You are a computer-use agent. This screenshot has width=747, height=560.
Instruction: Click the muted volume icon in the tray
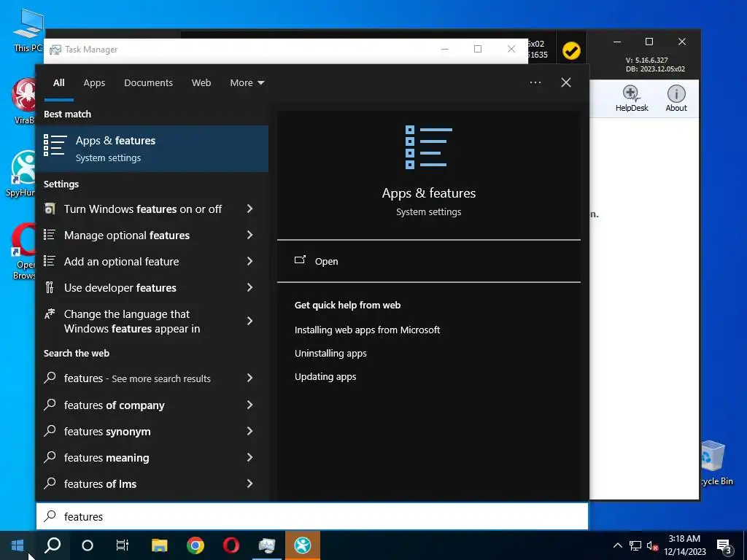pyautogui.click(x=652, y=545)
